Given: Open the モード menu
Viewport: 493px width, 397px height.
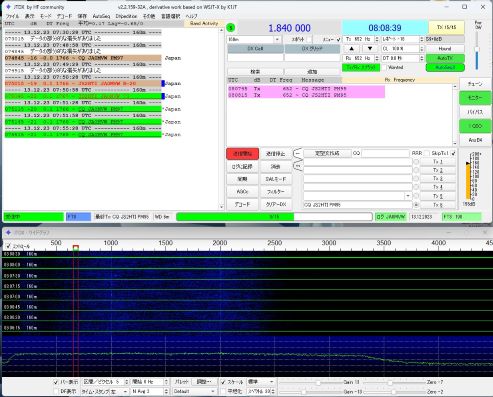Looking at the screenshot, I should pos(46,16).
